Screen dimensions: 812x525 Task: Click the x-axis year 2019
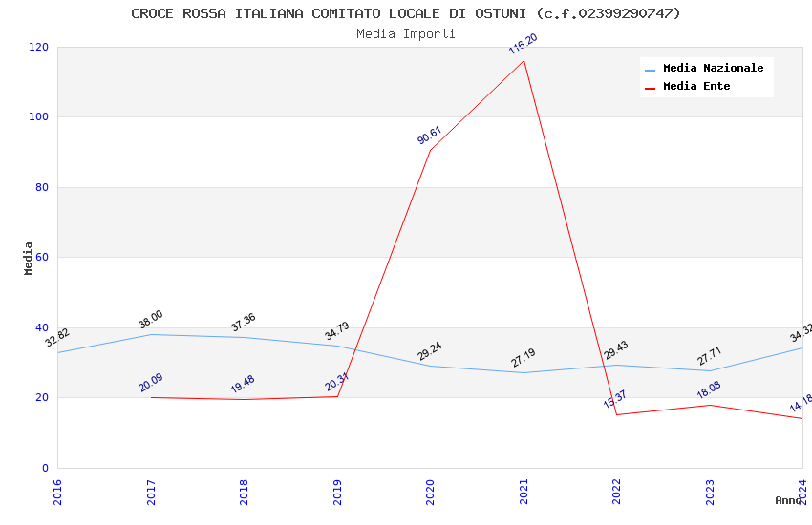[x=337, y=492]
